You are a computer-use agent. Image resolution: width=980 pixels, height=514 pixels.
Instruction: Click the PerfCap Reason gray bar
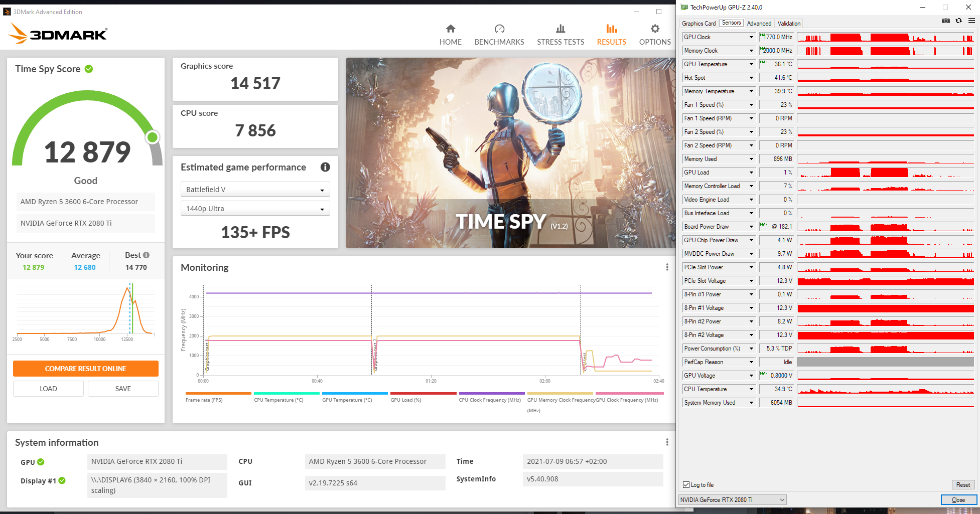tap(885, 362)
